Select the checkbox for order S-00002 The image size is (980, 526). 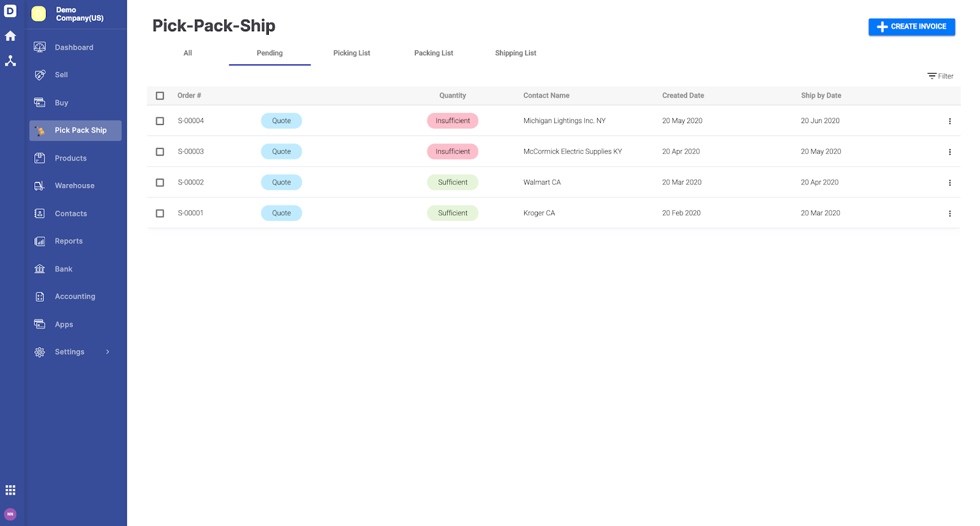point(160,182)
